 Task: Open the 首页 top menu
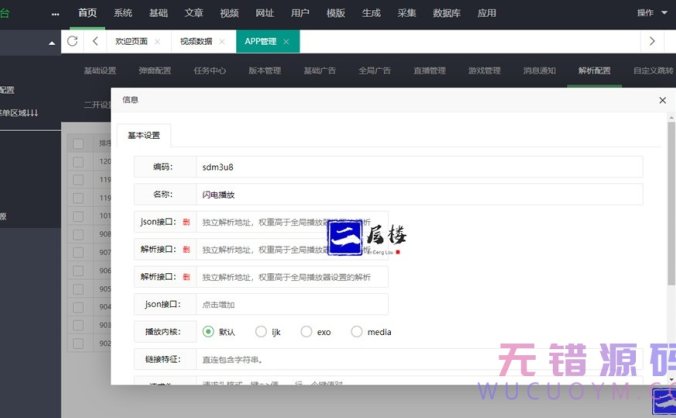tap(88, 13)
